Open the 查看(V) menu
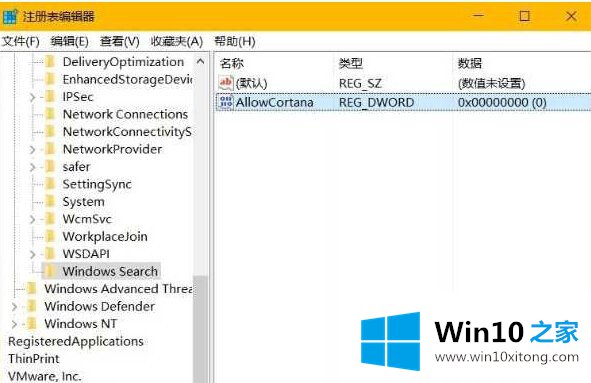 [119, 41]
